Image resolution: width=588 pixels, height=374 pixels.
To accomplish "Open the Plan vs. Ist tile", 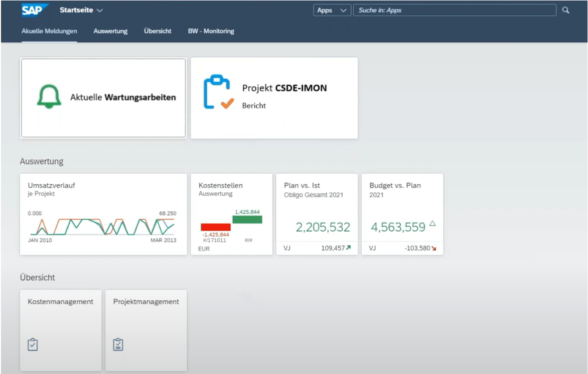I will click(x=317, y=214).
